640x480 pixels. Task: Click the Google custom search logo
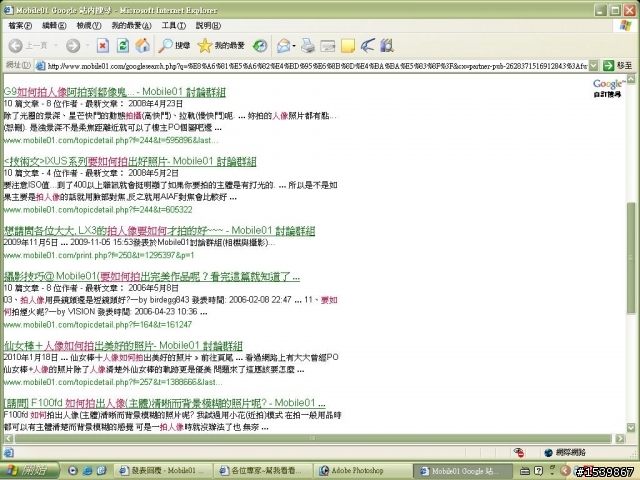pos(608,87)
